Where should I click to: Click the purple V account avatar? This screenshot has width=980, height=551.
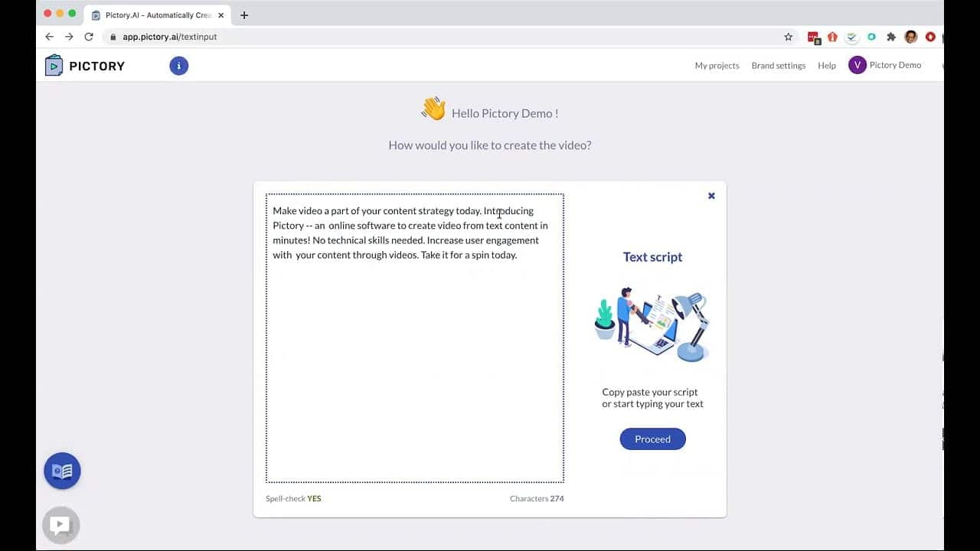(x=857, y=65)
